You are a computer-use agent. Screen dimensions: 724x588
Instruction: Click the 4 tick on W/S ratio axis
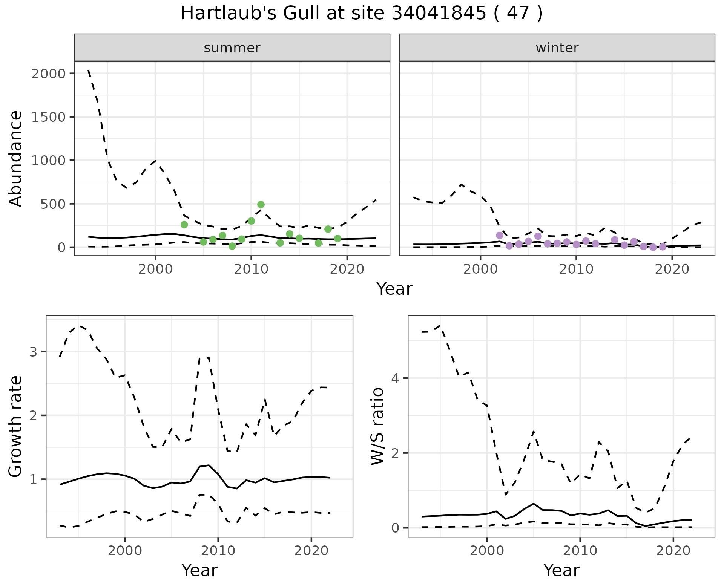395,378
